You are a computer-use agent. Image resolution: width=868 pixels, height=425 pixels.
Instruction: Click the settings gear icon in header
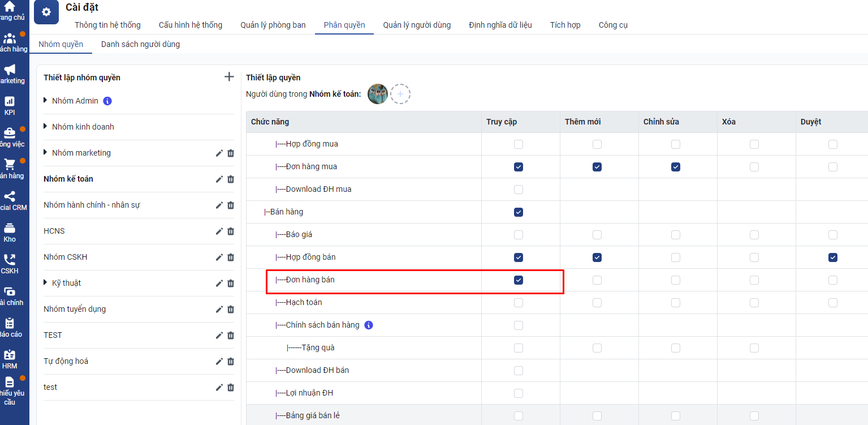46,12
